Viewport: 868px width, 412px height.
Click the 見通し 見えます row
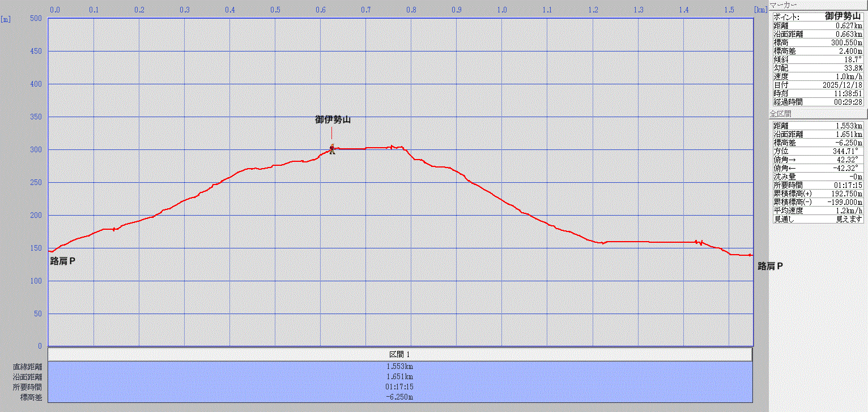tap(818, 219)
